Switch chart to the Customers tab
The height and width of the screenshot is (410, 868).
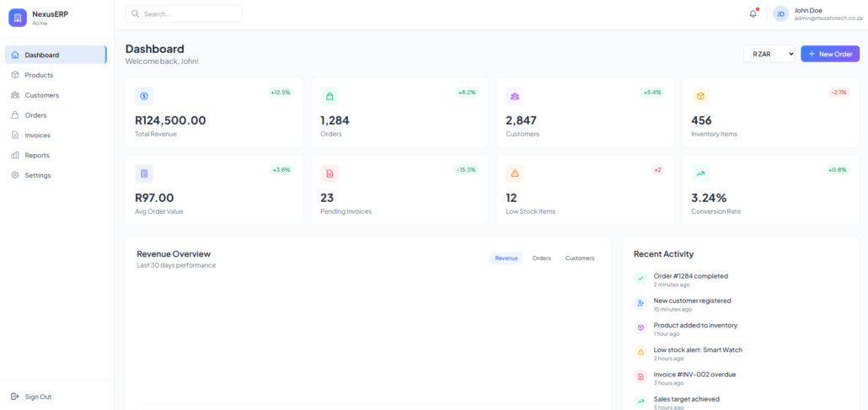pos(580,258)
